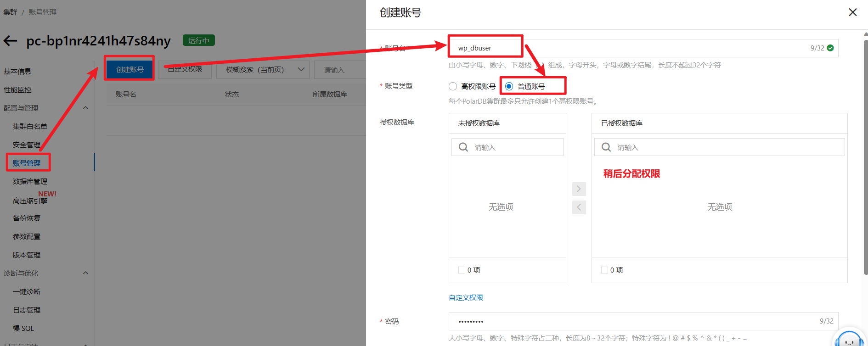Click the 运行中 status badge
Viewport: 868px width, 346px height.
point(199,40)
